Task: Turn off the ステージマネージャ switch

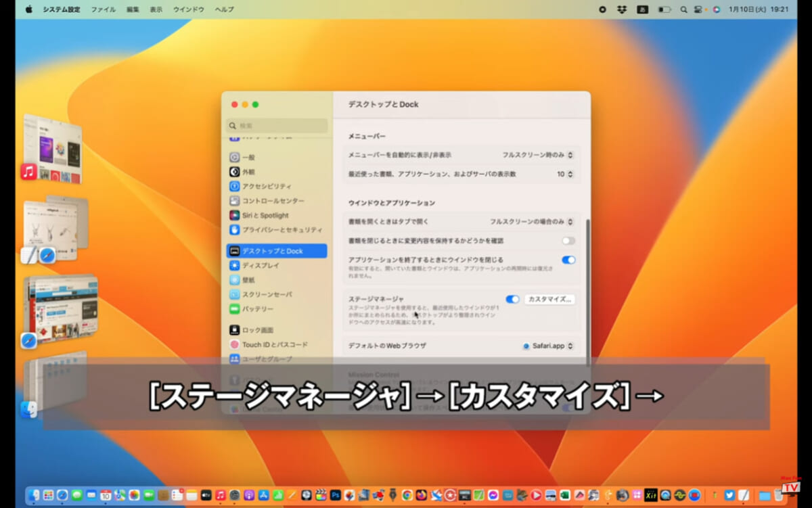Action: pos(512,299)
